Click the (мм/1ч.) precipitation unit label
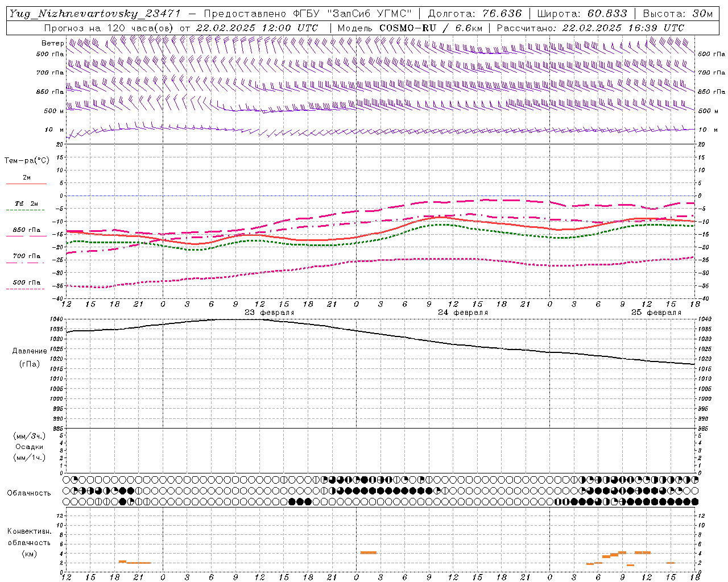 point(30,458)
